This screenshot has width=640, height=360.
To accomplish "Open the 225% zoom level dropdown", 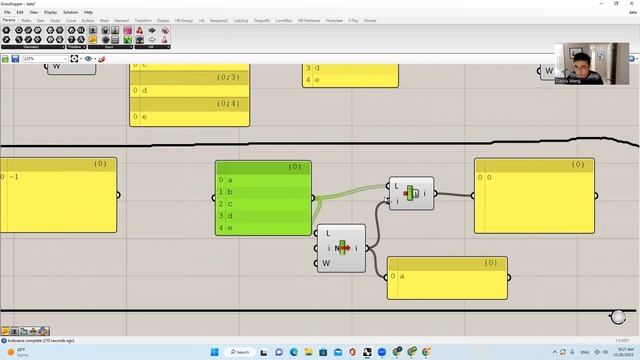I will pyautogui.click(x=65, y=59).
